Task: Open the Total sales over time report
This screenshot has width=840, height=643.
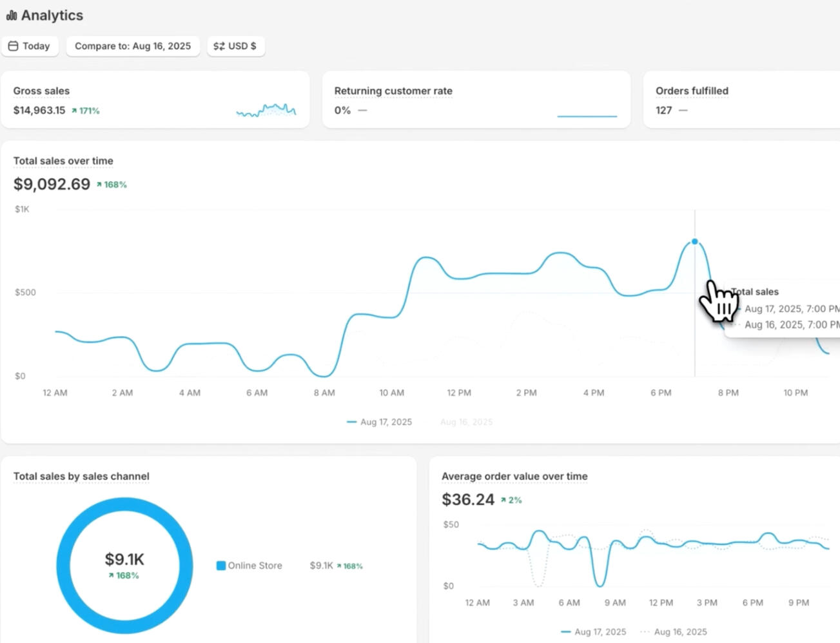Action: point(63,161)
